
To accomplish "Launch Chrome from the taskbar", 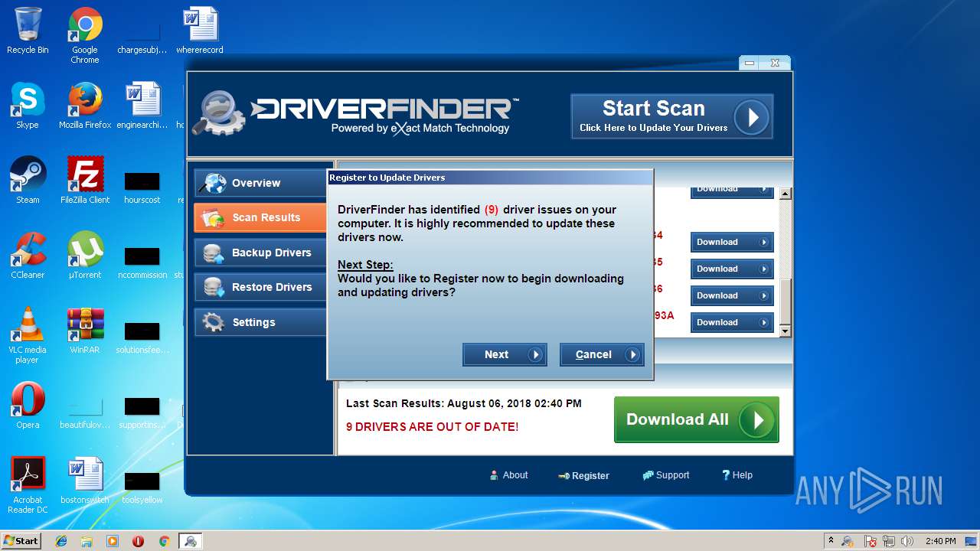I will pyautogui.click(x=164, y=541).
